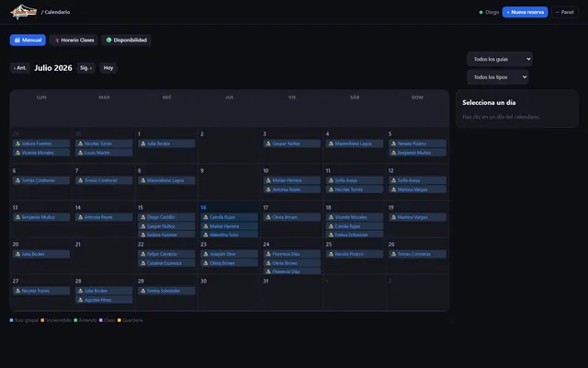Click the icon on Camila Rojas July 16 booking
Viewport: 588px width, 368px height.
coord(206,217)
